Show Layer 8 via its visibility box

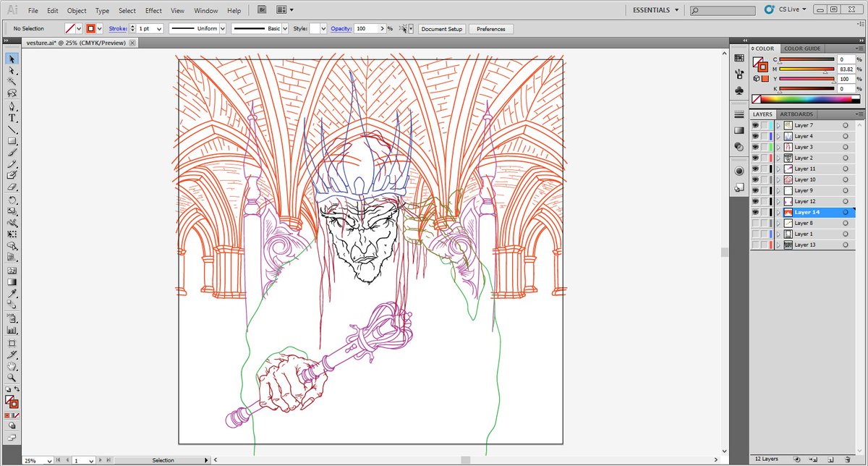(755, 223)
